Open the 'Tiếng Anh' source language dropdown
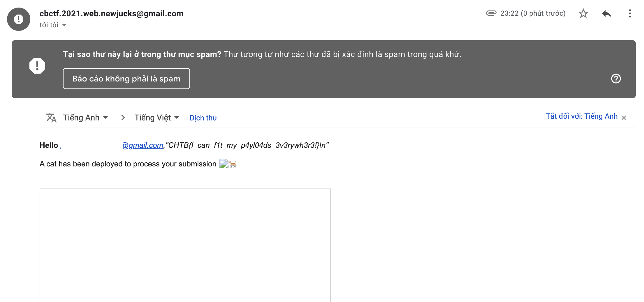Viewport: 644px width, 302px height. (x=85, y=118)
